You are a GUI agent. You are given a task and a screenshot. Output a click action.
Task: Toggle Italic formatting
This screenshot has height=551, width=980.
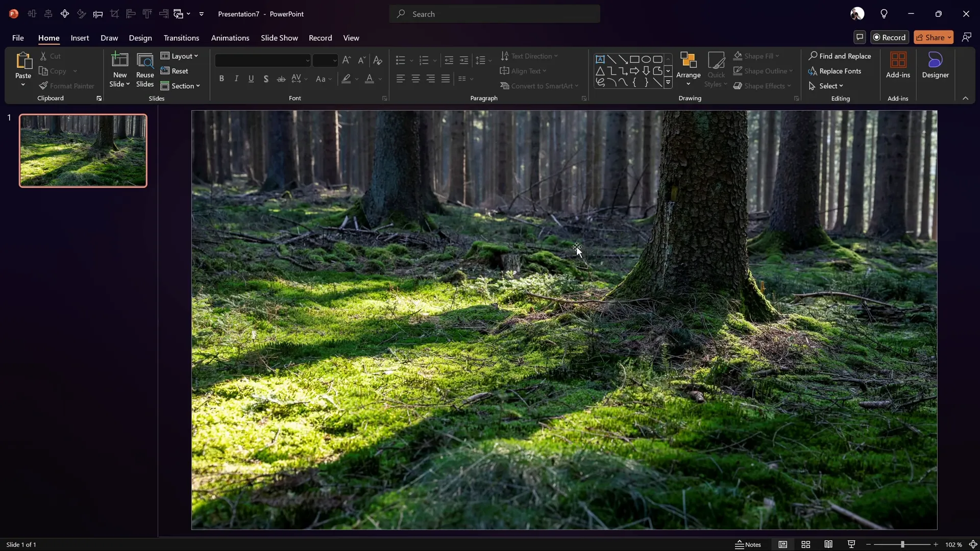click(236, 79)
